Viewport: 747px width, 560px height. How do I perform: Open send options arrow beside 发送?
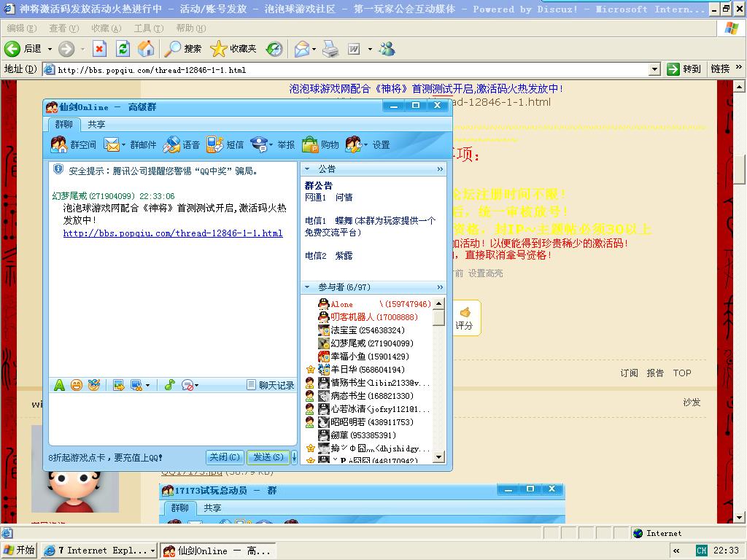[x=294, y=457]
